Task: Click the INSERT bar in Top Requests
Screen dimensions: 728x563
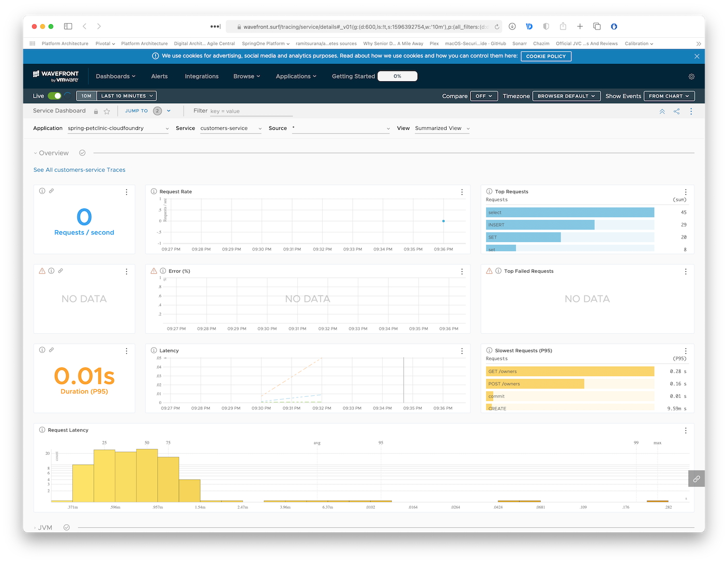Action: pos(540,225)
